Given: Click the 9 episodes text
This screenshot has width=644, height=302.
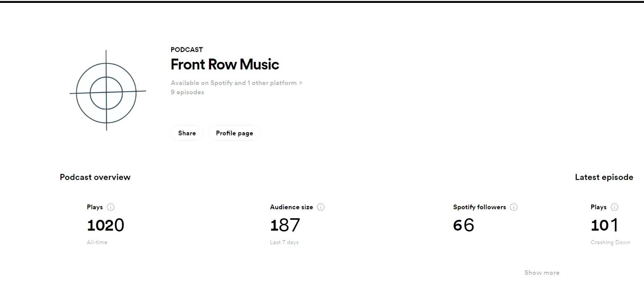Looking at the screenshot, I should pos(187,92).
